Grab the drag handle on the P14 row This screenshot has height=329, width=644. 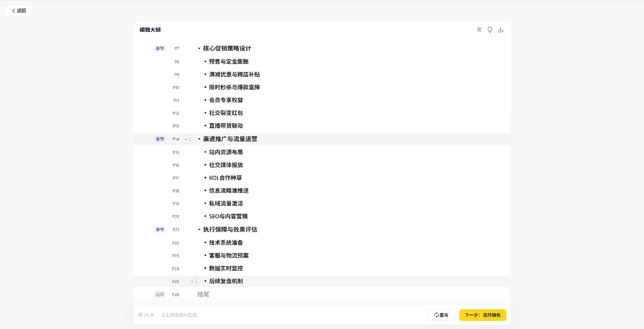(x=190, y=139)
